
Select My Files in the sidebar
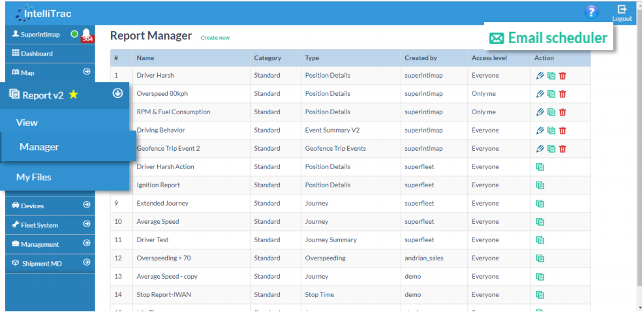click(x=34, y=178)
